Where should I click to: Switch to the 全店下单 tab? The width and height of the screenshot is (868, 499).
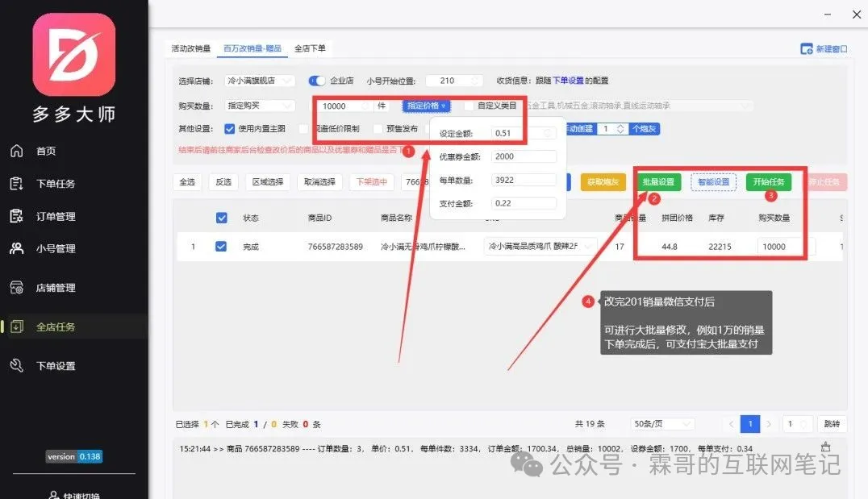pos(310,48)
